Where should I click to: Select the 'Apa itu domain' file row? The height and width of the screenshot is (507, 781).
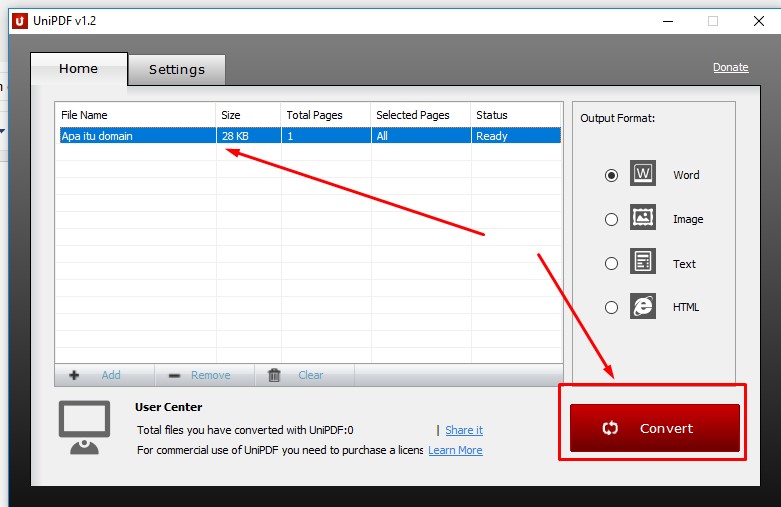click(x=310, y=136)
